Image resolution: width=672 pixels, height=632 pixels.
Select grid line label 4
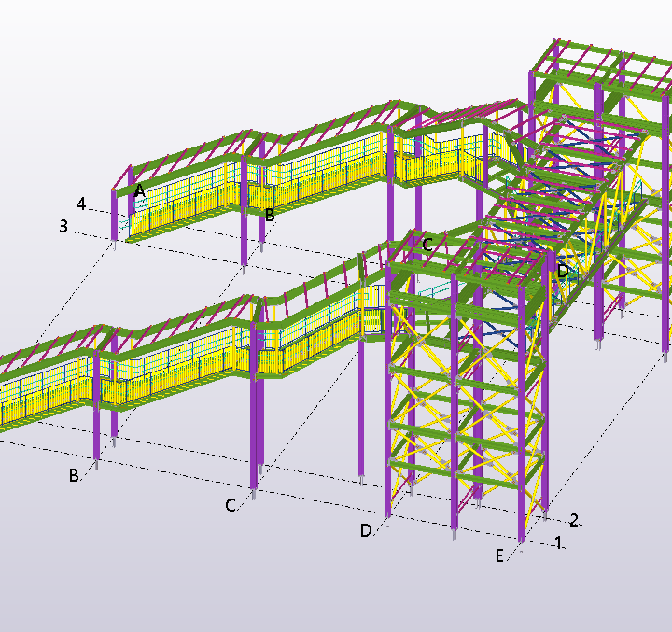[x=81, y=204]
